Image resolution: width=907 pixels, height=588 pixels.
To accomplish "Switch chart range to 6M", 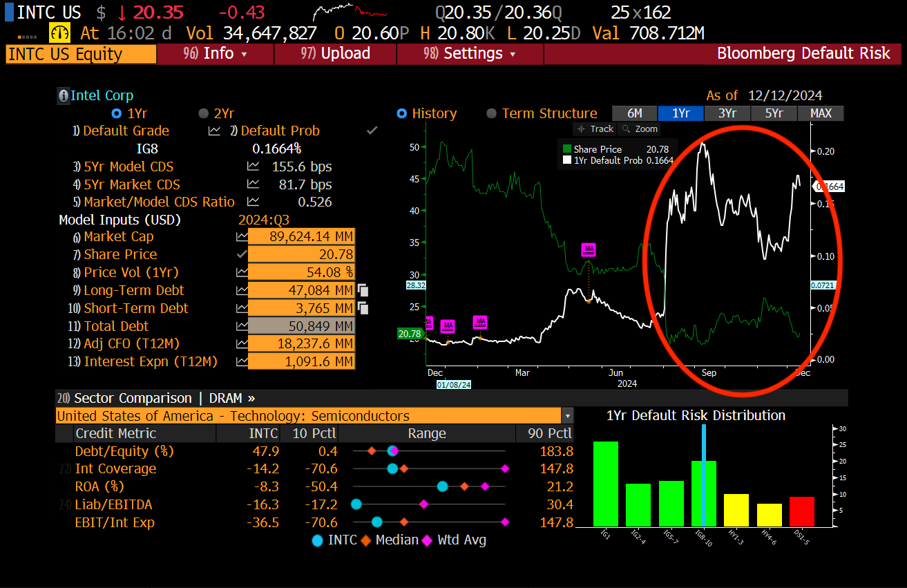I will [634, 113].
